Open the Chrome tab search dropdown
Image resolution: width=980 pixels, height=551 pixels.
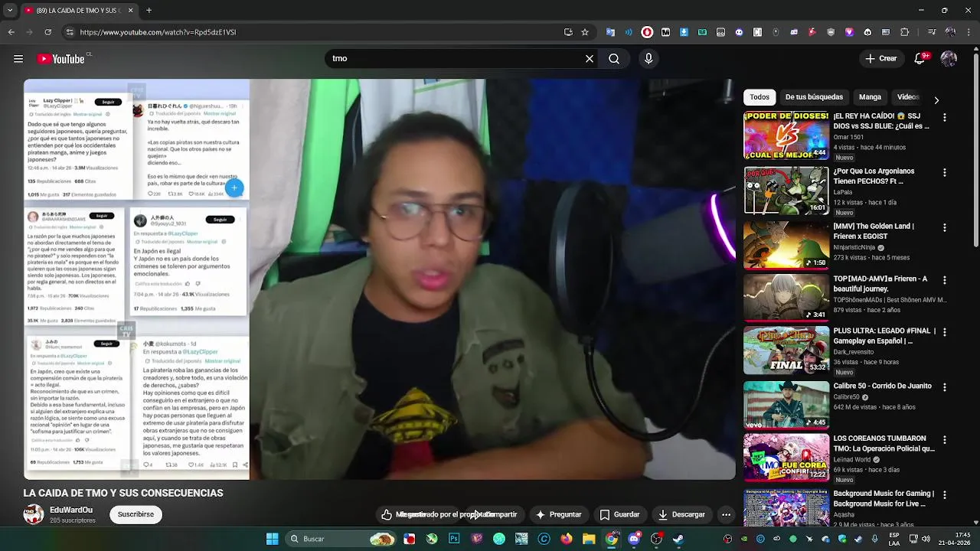(x=9, y=11)
